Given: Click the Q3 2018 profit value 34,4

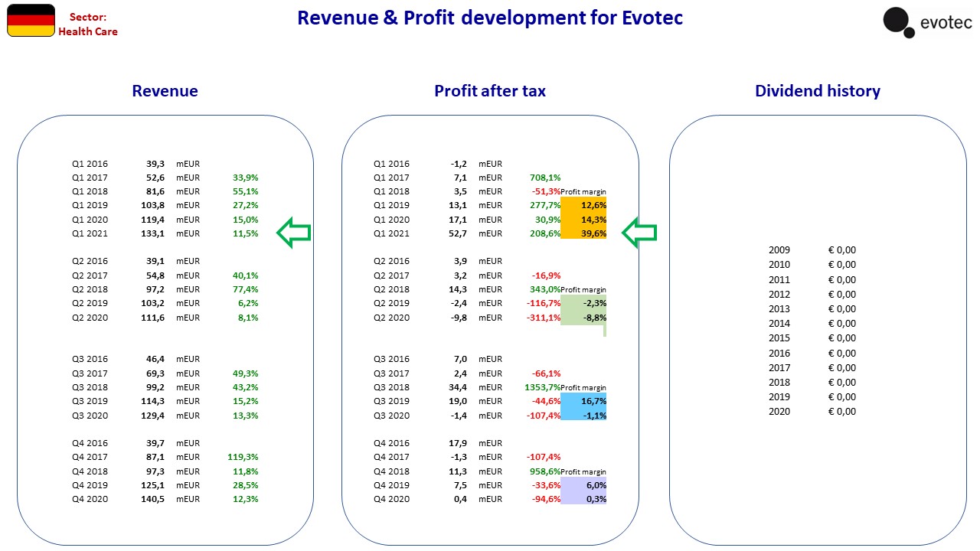Looking at the screenshot, I should 459,387.
